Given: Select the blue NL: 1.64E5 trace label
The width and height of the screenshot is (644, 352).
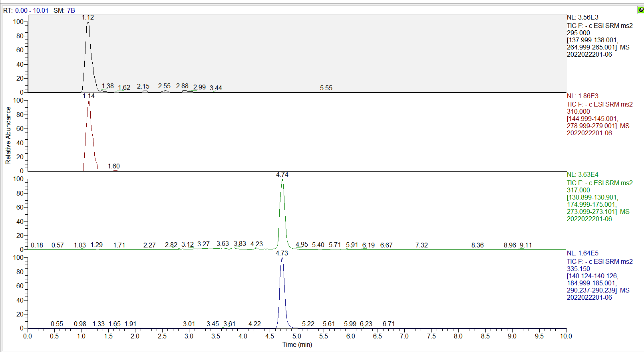Looking at the screenshot, I should (x=582, y=253).
